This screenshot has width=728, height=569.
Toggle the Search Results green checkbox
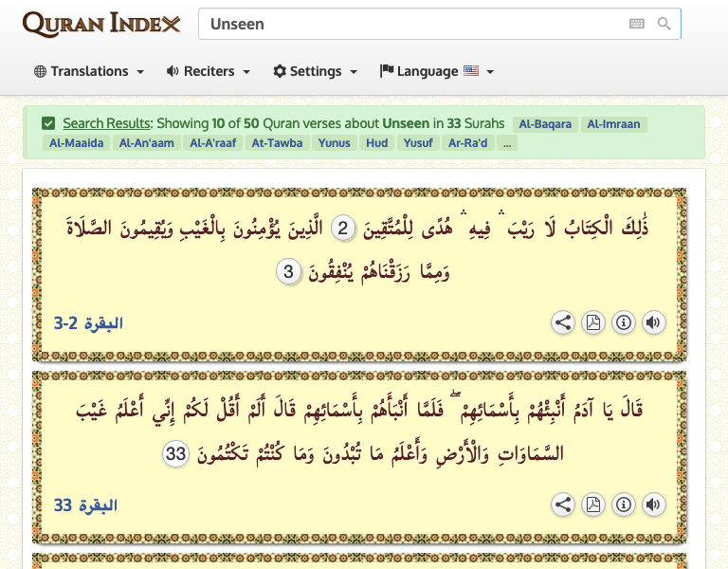tap(48, 123)
